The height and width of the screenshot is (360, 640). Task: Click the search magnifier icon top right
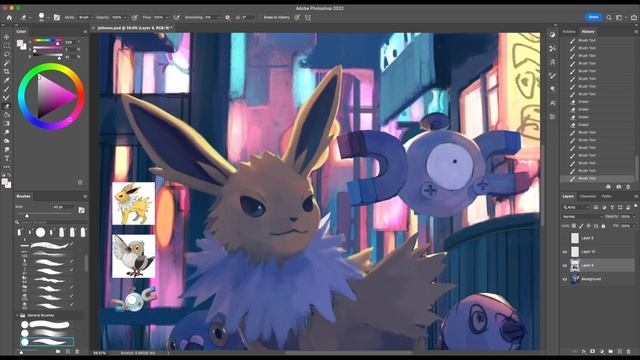pos(609,18)
